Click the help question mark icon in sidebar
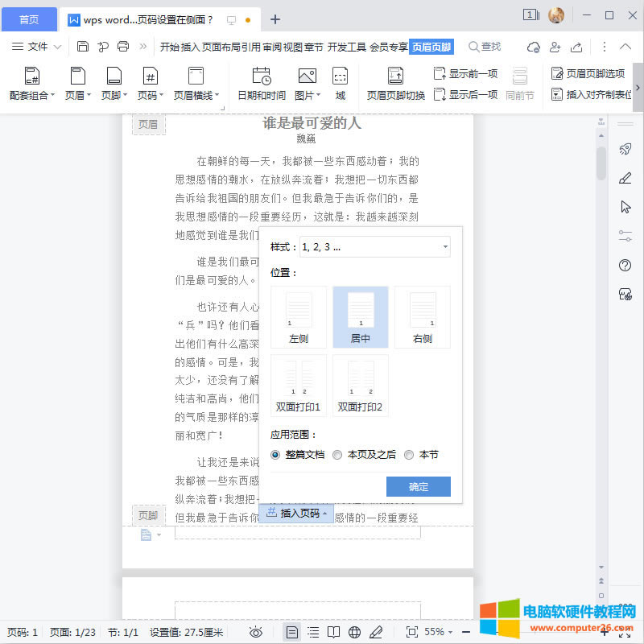 tap(625, 266)
